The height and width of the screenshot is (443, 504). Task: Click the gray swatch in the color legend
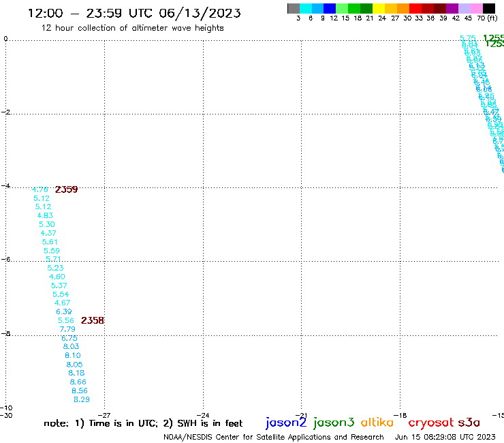tap(294, 8)
